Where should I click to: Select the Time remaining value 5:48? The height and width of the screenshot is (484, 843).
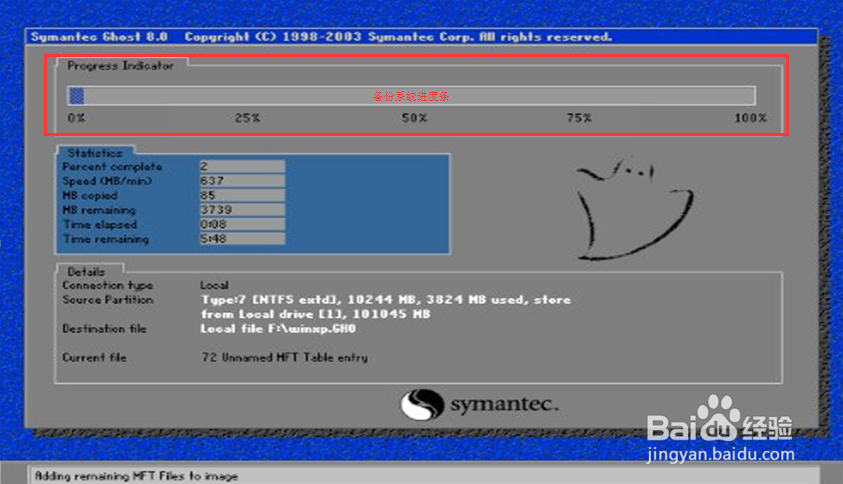[x=242, y=239]
